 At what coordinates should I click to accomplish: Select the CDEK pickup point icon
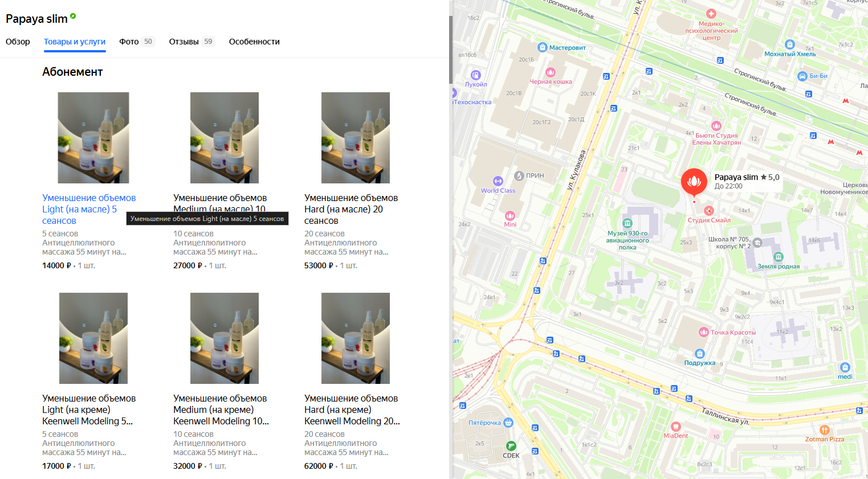pos(511,446)
